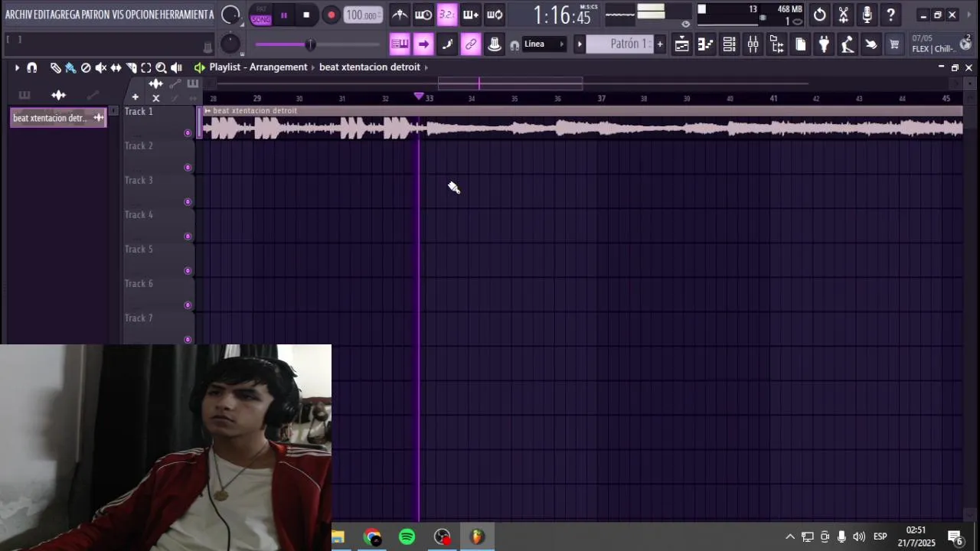The image size is (980, 551).
Task: Click the master pitch knob
Action: (230, 44)
